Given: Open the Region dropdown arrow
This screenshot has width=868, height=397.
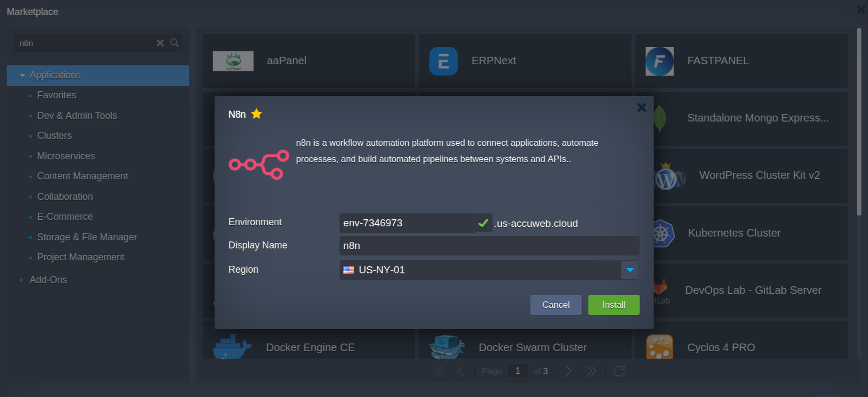Looking at the screenshot, I should point(630,270).
